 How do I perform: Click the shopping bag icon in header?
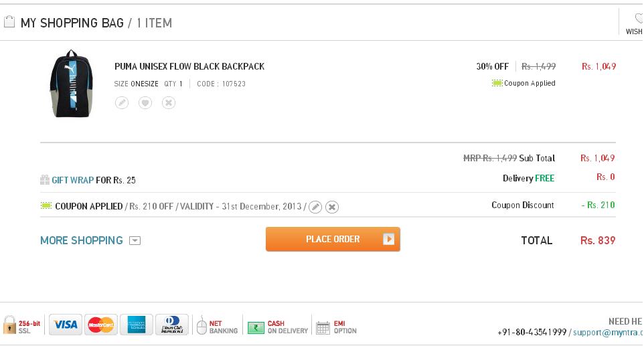(9, 22)
